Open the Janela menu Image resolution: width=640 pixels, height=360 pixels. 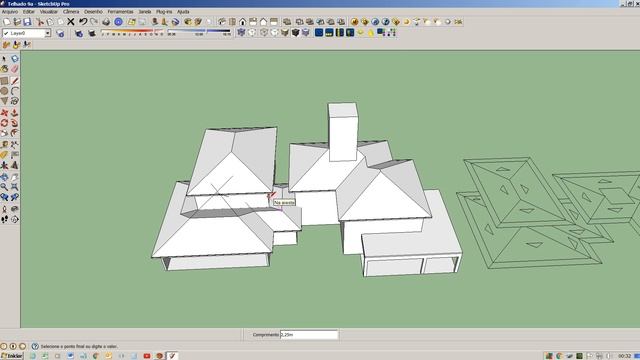coord(145,12)
